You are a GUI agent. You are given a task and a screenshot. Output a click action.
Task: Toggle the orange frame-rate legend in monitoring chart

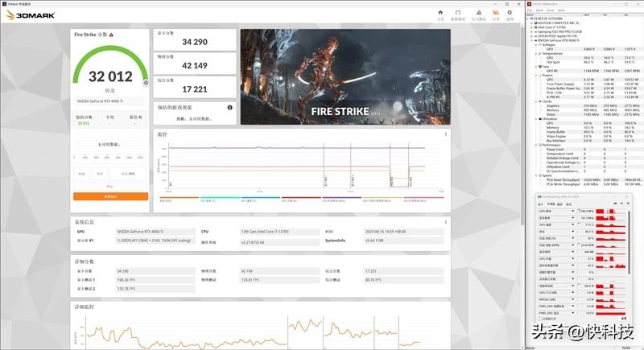click(x=179, y=197)
